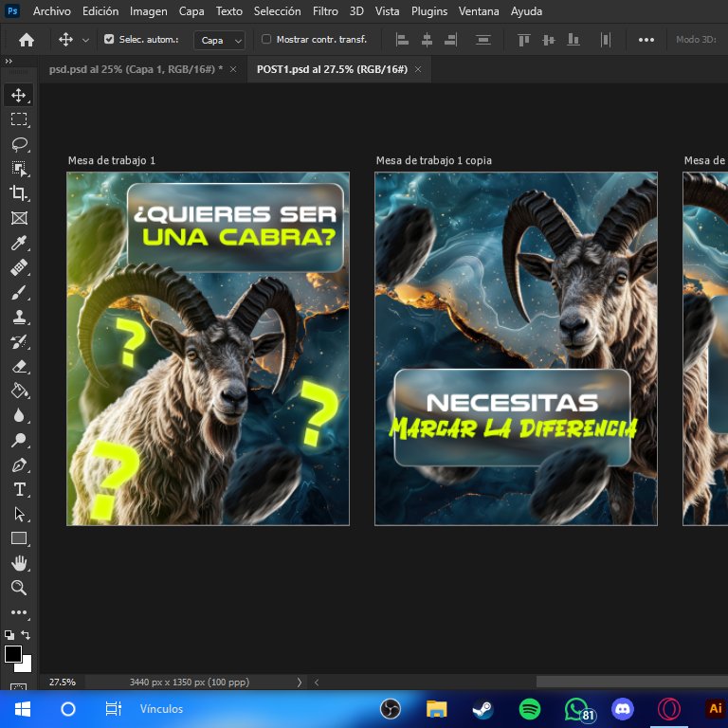Open status bar info arrow menu
Screen dimensions: 728x728
[299, 682]
